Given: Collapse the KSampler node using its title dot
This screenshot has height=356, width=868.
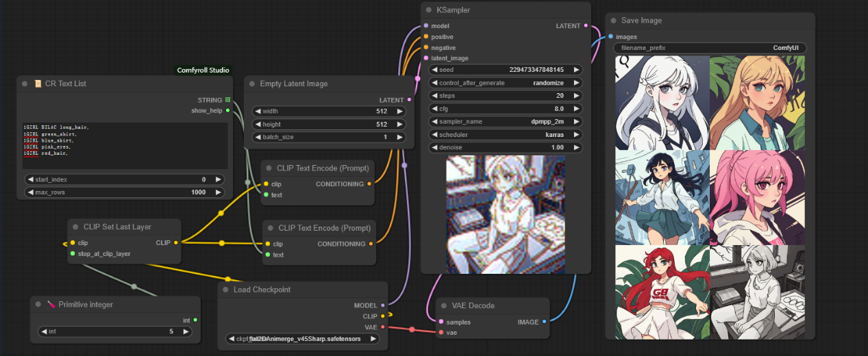Looking at the screenshot, I should click(429, 10).
